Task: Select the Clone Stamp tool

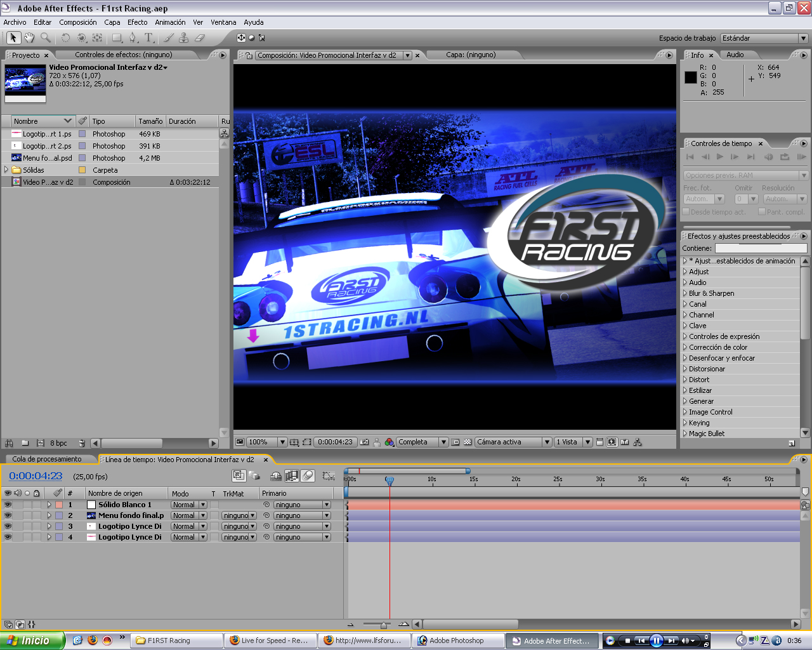Action: 183,38
